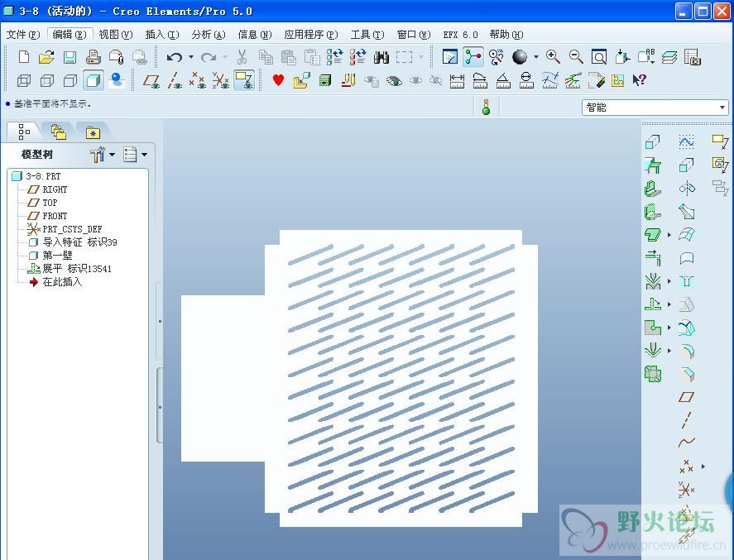
Task: Open the 智能 selection filter dropdown
Action: tap(655, 108)
